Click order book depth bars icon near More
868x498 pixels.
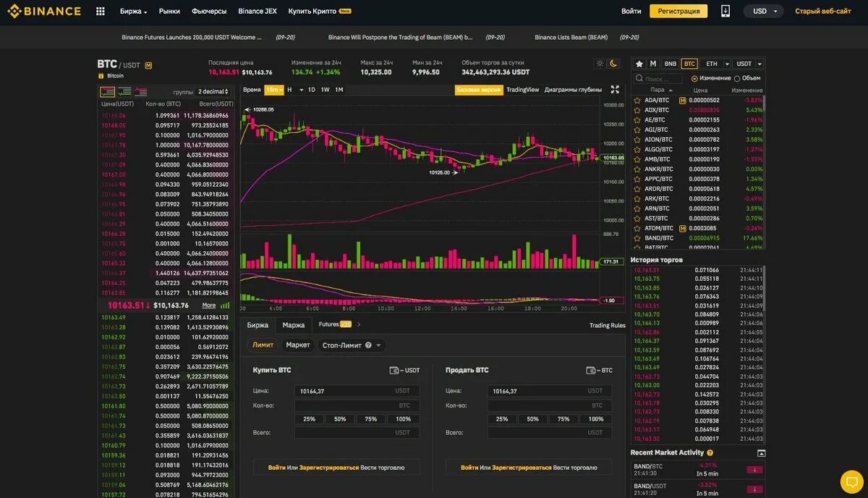point(225,305)
